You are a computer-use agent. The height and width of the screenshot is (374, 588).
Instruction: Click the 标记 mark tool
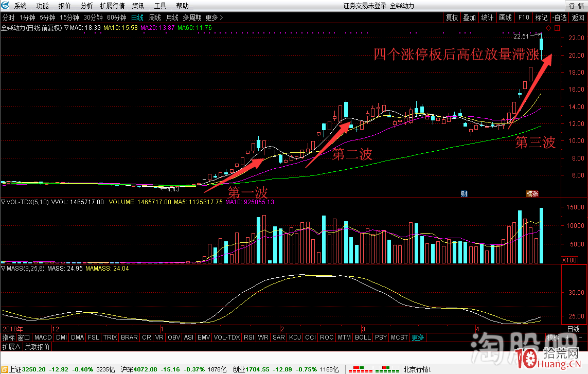(541, 17)
